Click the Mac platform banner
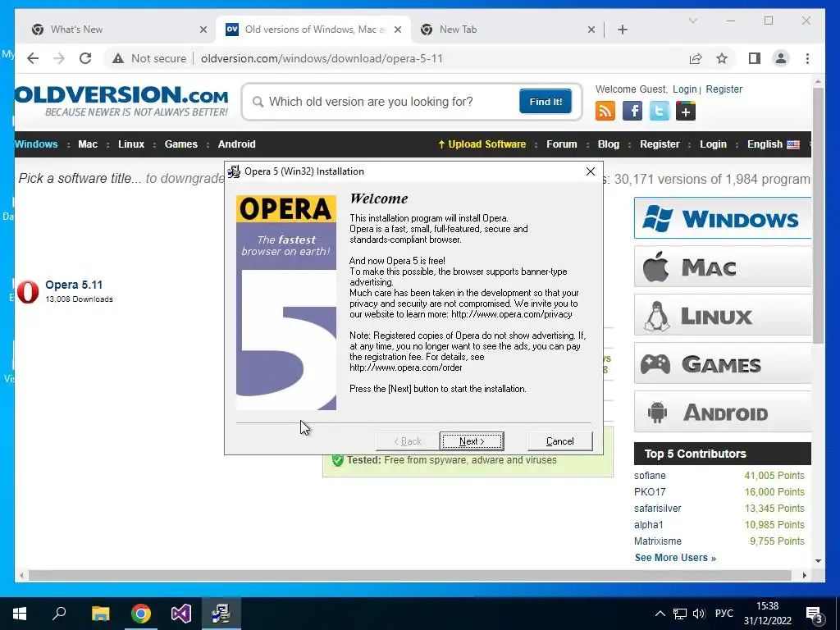The image size is (840, 630). 722,267
